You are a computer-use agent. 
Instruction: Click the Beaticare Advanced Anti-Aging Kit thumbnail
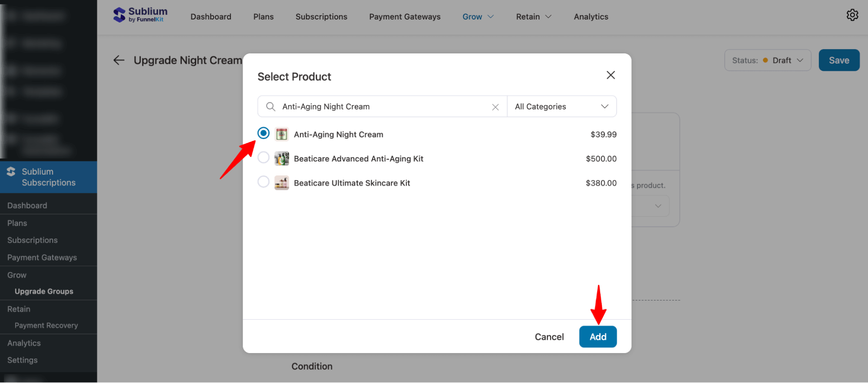(x=282, y=159)
